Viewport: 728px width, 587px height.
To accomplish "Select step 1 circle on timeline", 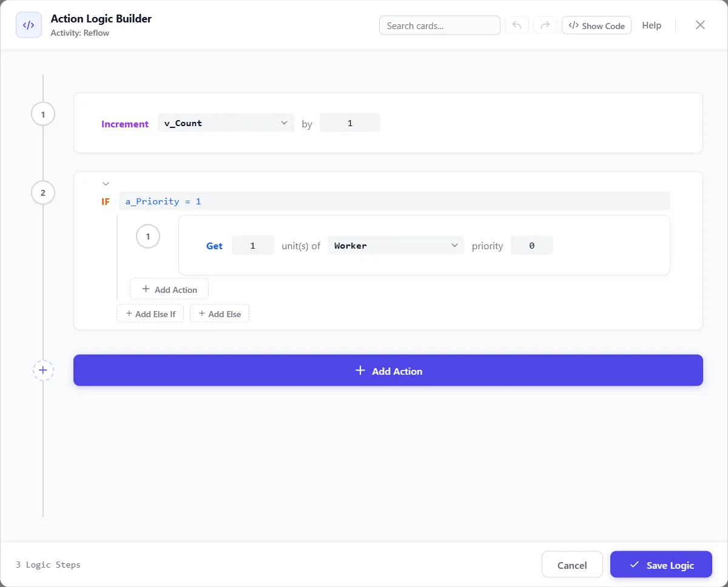I will pos(43,114).
